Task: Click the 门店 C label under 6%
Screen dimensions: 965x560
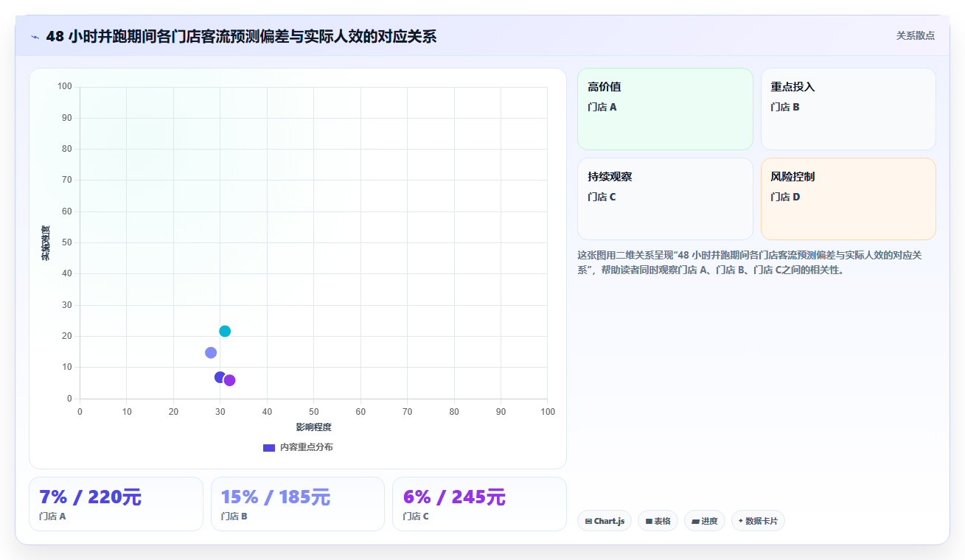Action: tap(416, 517)
